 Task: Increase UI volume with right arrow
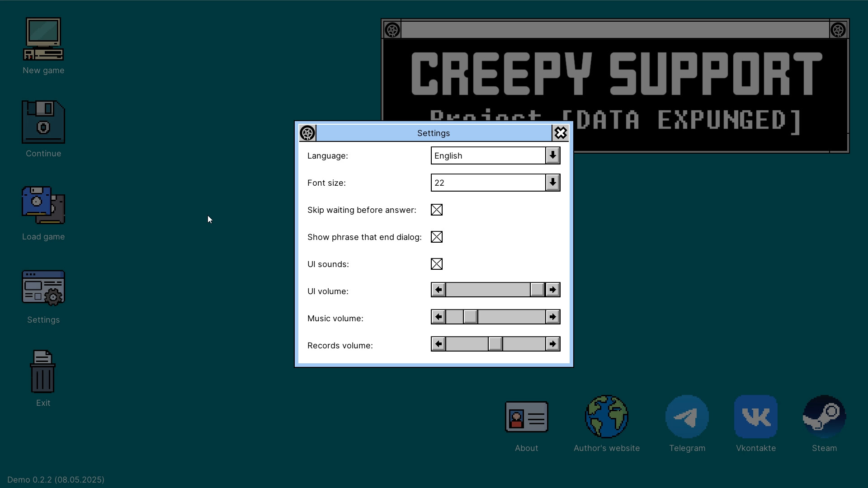pos(552,290)
